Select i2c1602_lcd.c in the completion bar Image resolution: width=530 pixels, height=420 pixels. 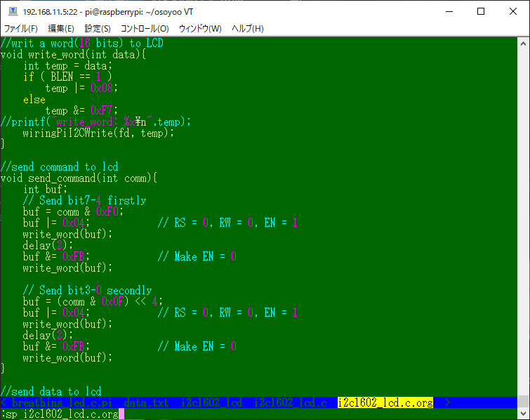[x=290, y=402]
